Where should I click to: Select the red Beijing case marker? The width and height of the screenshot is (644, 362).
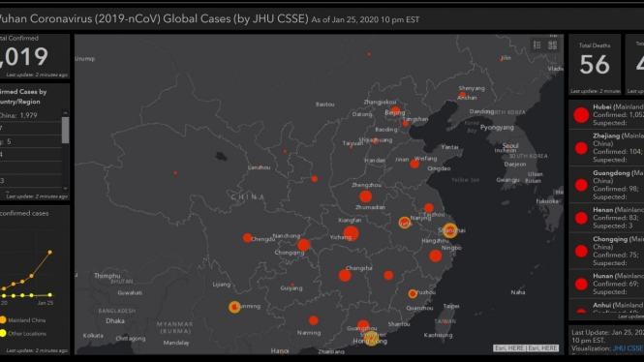pyautogui.click(x=395, y=110)
